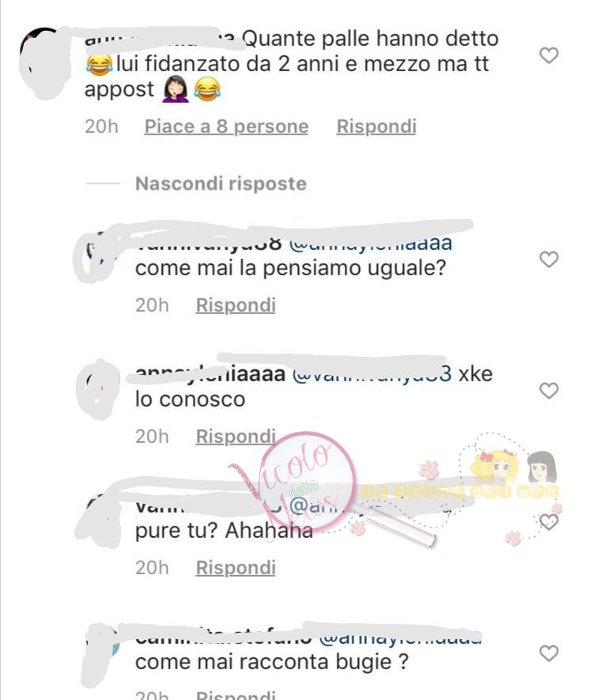
Task: Tap the heart on "xke lo conosco" reply
Action: [x=549, y=391]
